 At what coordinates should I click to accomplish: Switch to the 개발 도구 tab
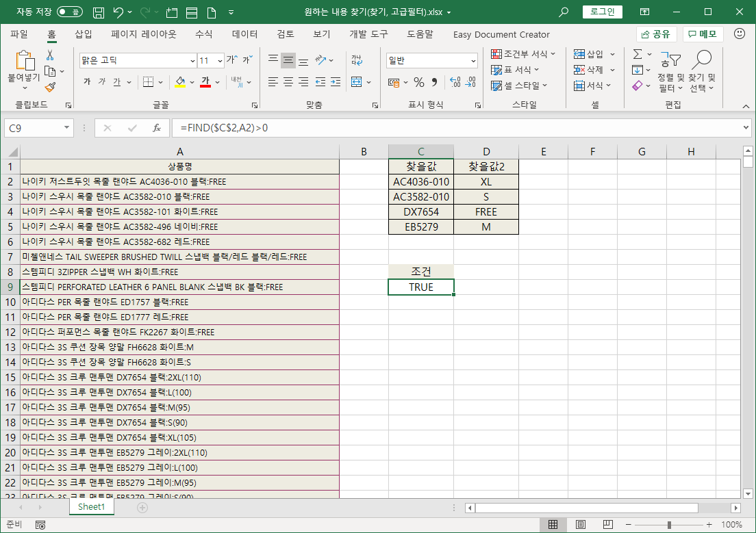pos(368,34)
